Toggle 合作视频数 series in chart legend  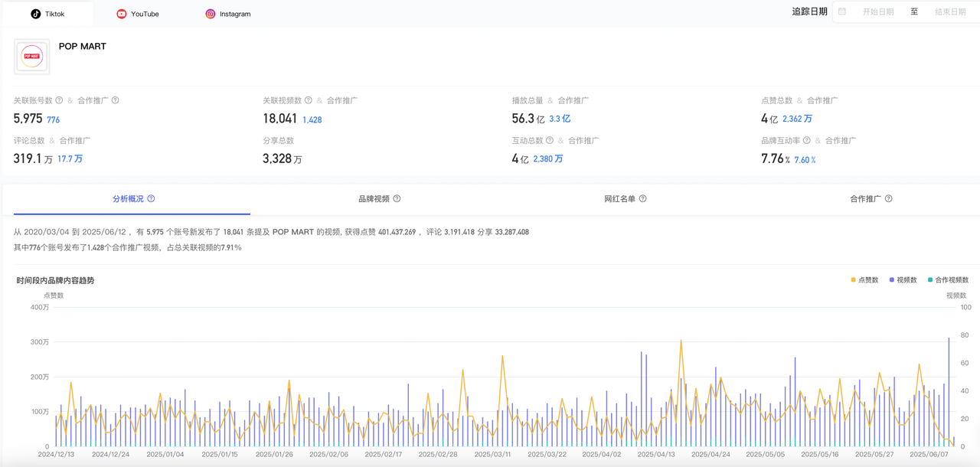pos(948,280)
